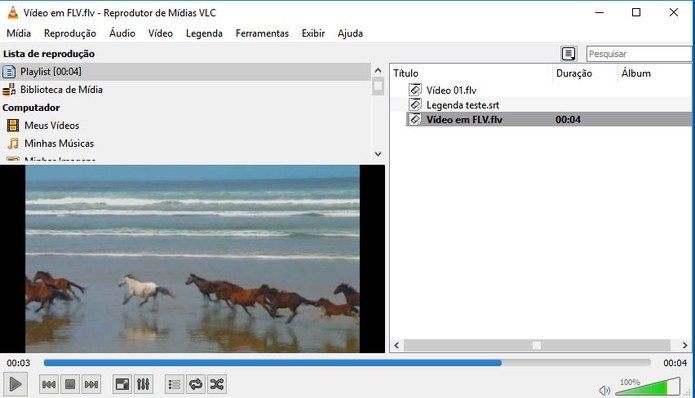Viewport: 695px width, 398px height.
Task: Click the Play button
Action: pyautogui.click(x=16, y=384)
